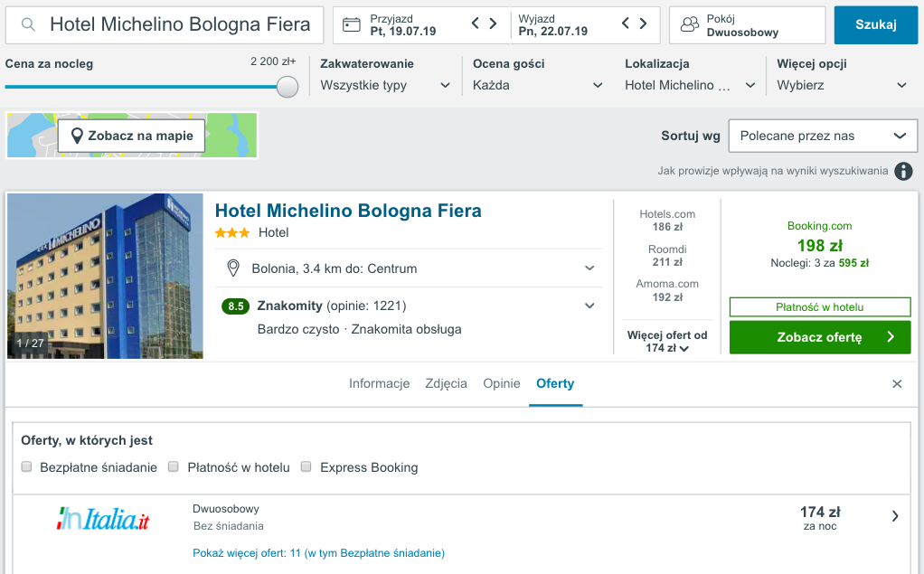Check the Płatność w hotelu filter

[174, 466]
